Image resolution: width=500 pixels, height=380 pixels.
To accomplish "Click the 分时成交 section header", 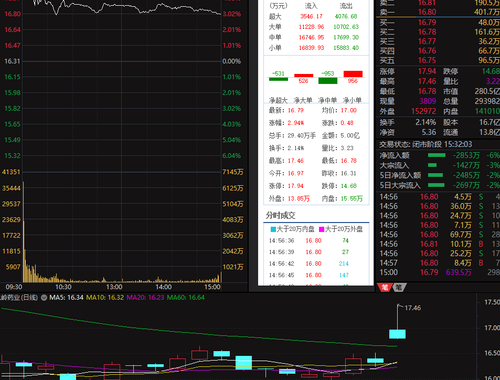I will (281, 215).
